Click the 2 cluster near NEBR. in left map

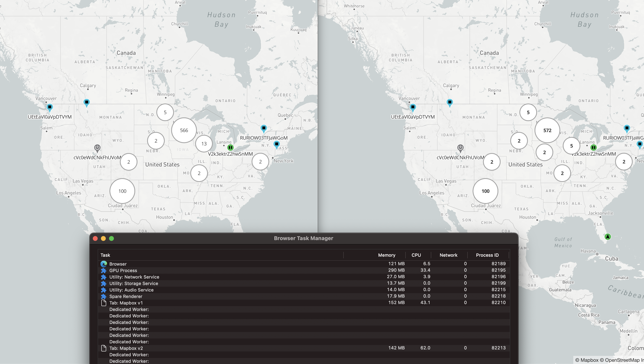(x=156, y=141)
